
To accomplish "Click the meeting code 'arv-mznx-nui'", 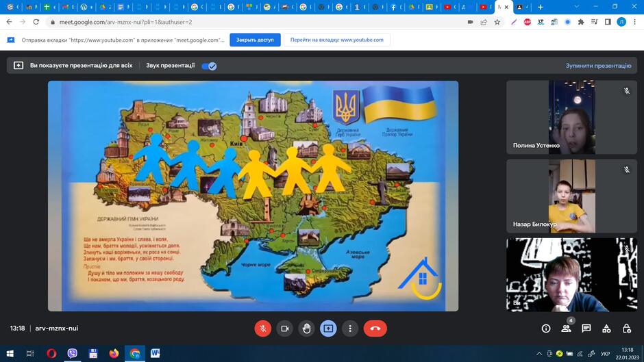I will (x=57, y=328).
